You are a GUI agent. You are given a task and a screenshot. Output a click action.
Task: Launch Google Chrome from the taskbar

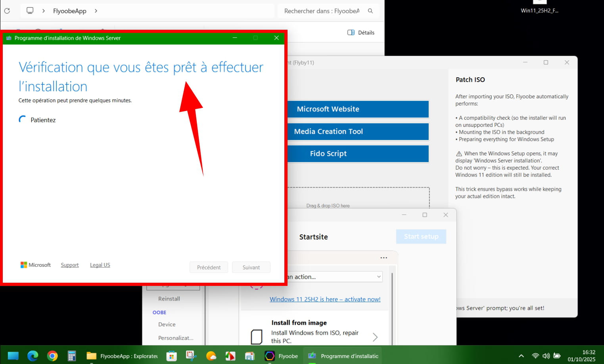52,356
